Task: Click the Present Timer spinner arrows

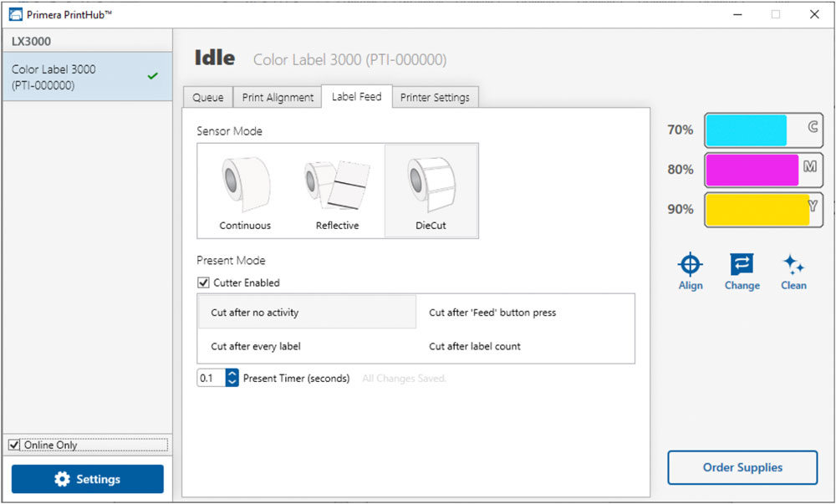Action: tap(232, 378)
